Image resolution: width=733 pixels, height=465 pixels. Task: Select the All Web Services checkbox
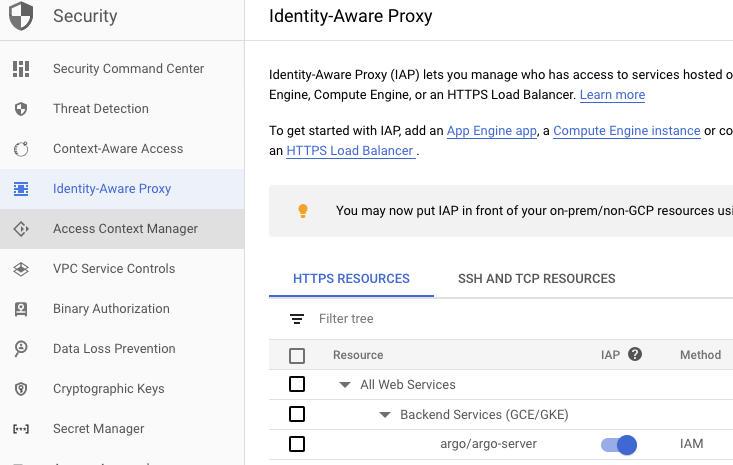[297, 384]
